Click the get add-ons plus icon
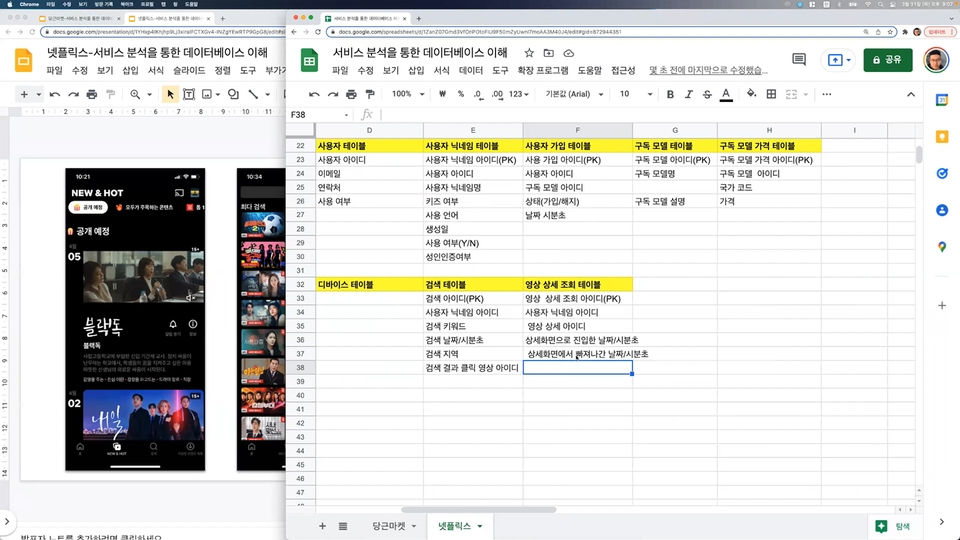 942,305
